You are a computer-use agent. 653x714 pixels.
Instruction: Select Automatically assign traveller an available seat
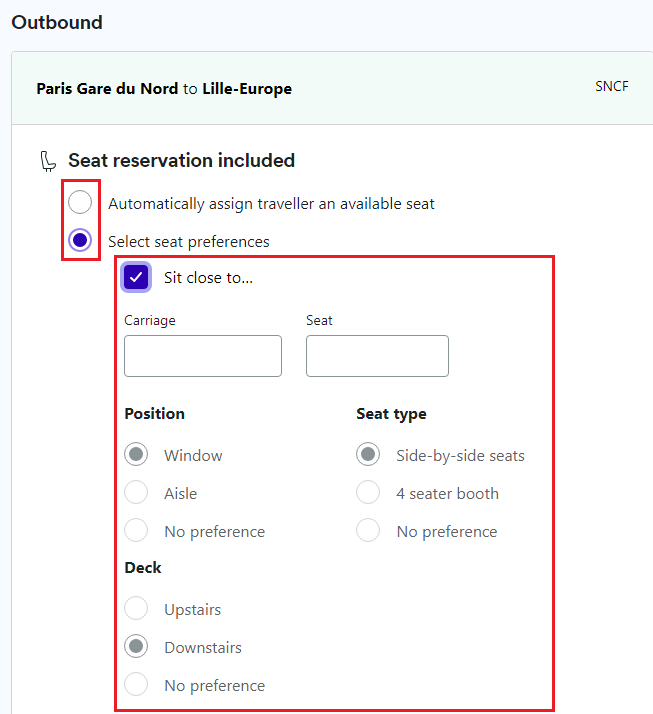coord(80,202)
